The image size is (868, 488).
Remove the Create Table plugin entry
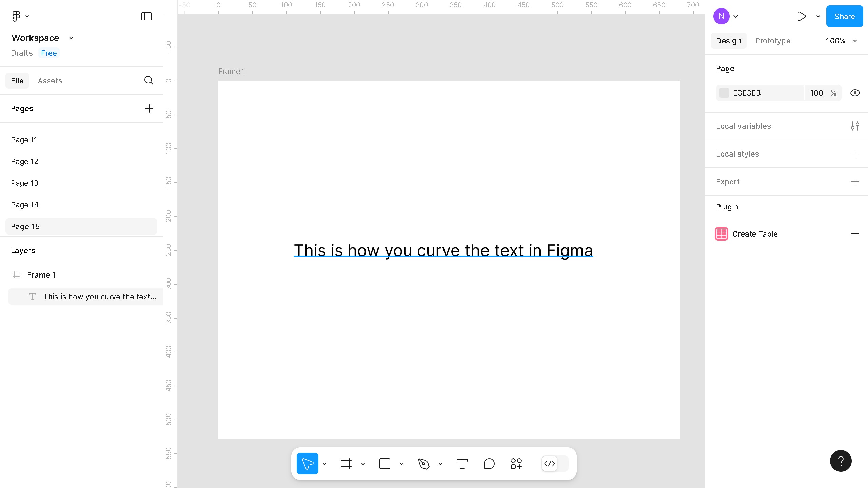tap(855, 234)
